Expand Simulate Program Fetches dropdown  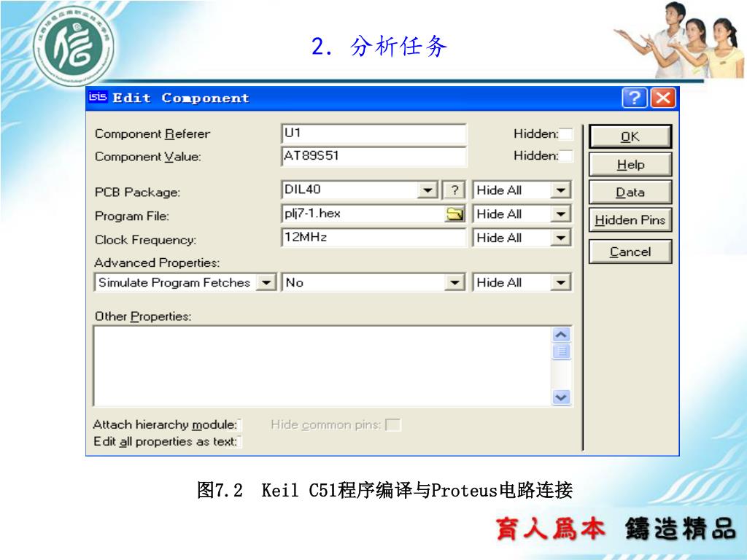click(266, 282)
